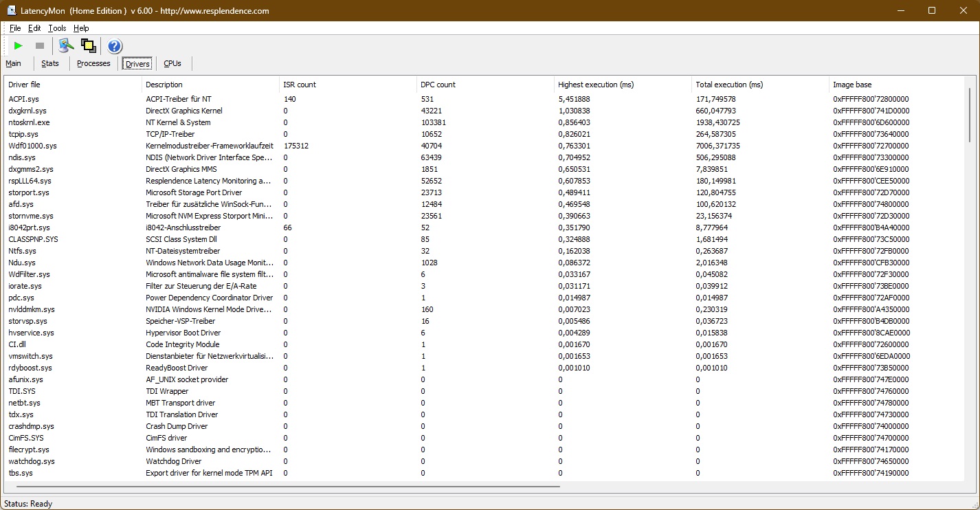The width and height of the screenshot is (980, 510).
Task: Click total execution value 7006,371735
Action: point(718,146)
